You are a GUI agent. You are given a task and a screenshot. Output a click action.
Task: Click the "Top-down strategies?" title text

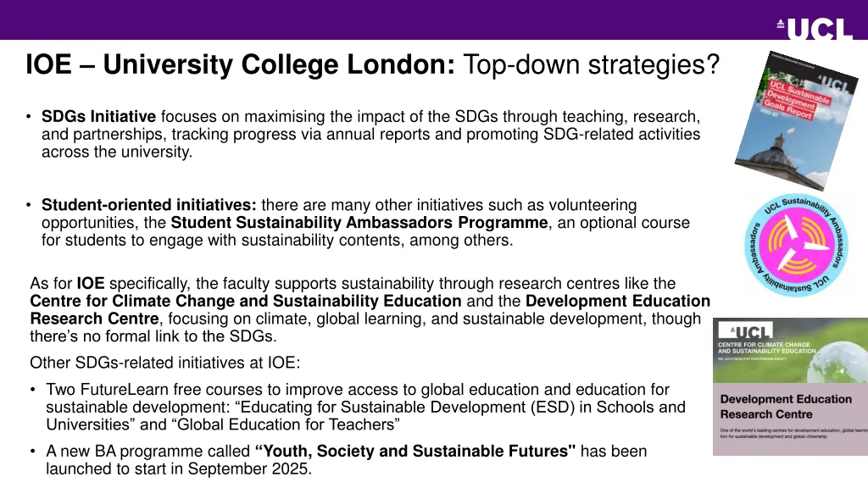[x=592, y=64]
